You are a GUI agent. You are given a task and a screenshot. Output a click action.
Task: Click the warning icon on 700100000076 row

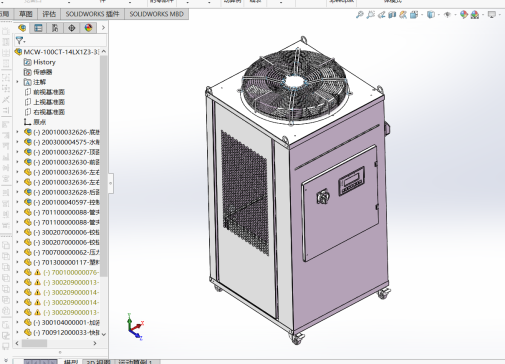(x=37, y=272)
